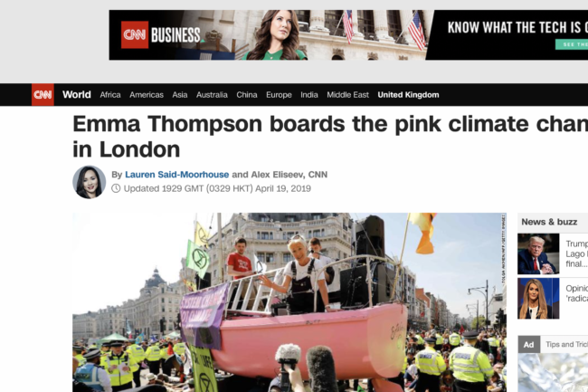Open Lauren Said-Moorhouse author link
588x392 pixels.
click(177, 175)
